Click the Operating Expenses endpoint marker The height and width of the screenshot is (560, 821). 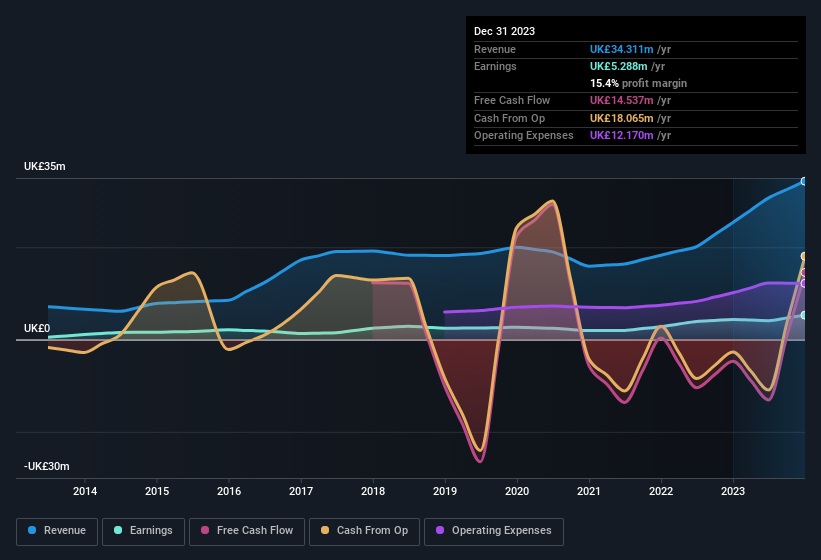[x=804, y=283]
